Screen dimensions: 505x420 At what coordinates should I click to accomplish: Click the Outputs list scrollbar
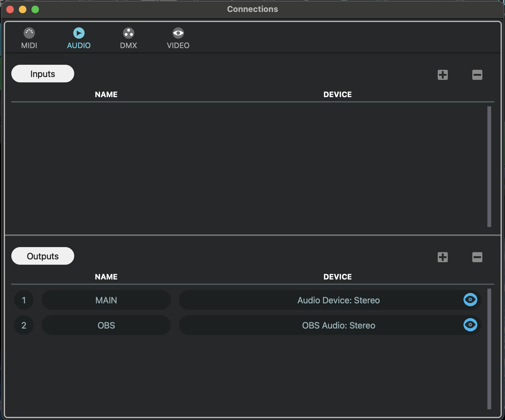point(489,349)
